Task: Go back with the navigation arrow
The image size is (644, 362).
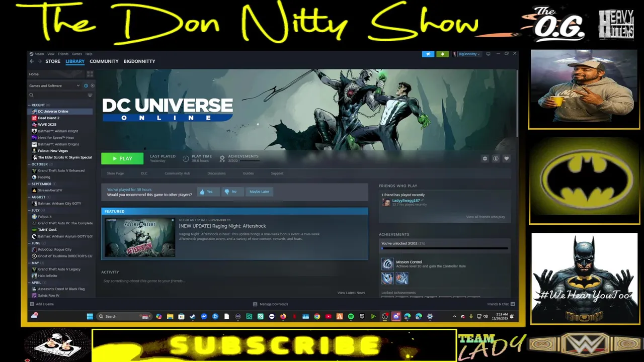Action: click(32, 61)
